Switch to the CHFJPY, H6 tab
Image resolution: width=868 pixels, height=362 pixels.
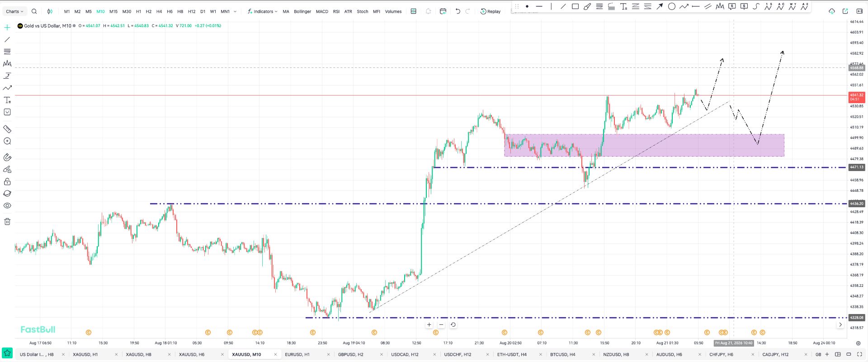pos(721,354)
